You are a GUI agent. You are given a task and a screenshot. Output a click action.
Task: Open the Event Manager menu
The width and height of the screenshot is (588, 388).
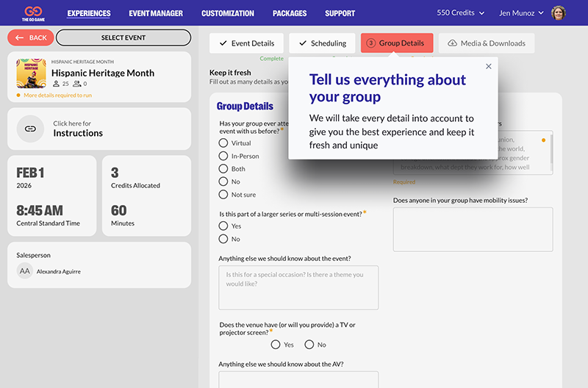pos(156,13)
